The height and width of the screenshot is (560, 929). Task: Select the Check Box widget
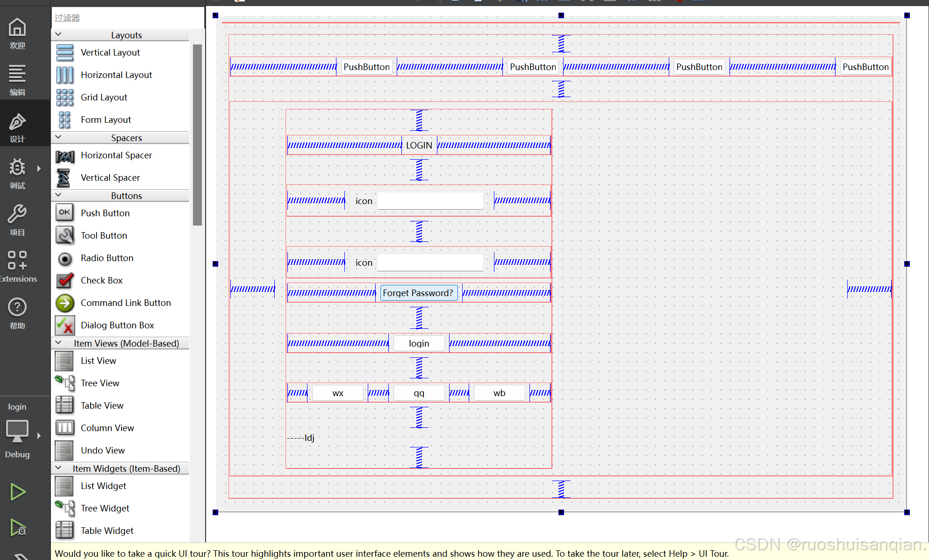tap(101, 280)
